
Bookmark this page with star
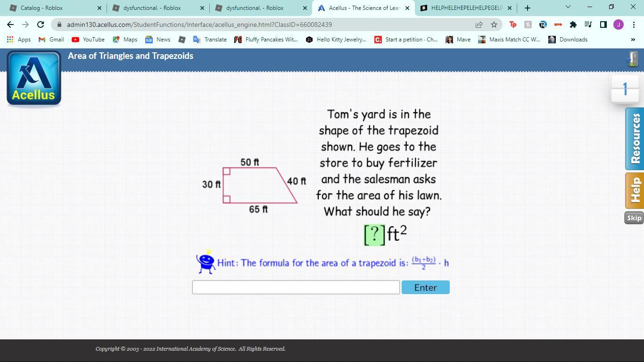[x=494, y=25]
